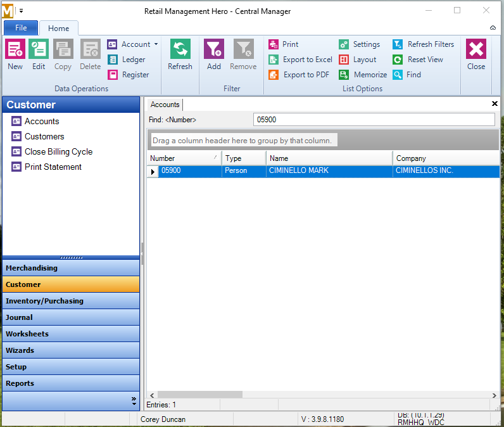Viewport: 504px width, 427px height.
Task: Click the Find Number input field
Action: point(374,120)
